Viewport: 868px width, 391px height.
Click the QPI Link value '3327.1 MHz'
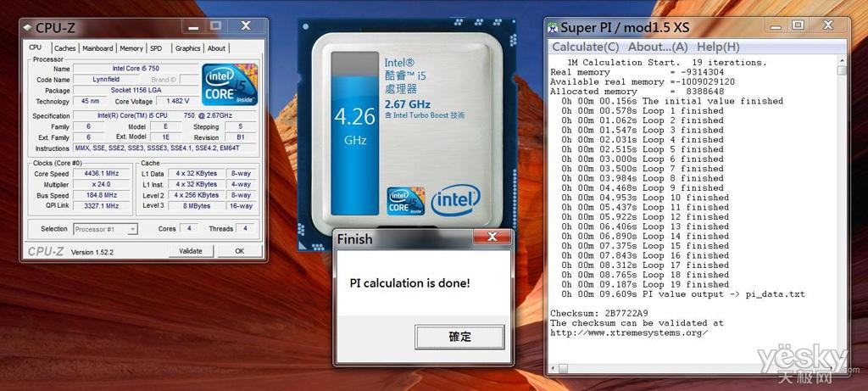click(102, 206)
